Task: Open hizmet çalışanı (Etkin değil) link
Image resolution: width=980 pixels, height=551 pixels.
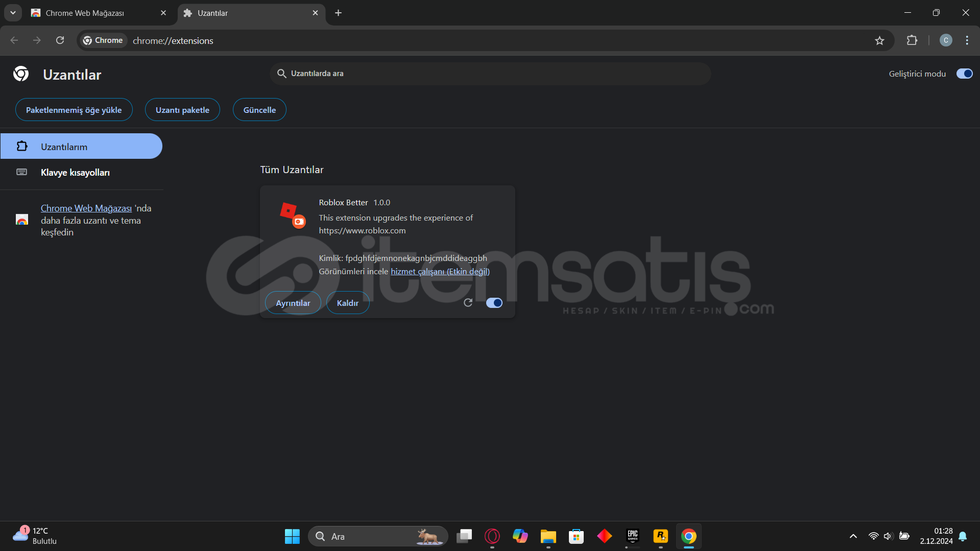Action: (x=440, y=271)
